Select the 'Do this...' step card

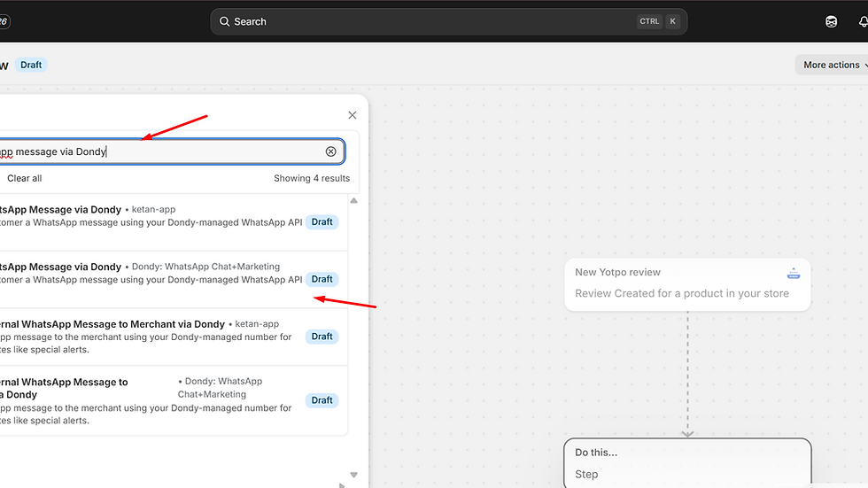pyautogui.click(x=687, y=463)
